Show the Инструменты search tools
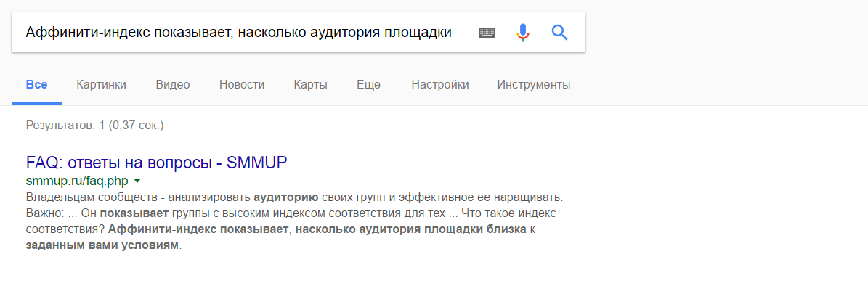This screenshot has height=307, width=868. pyautogui.click(x=533, y=85)
